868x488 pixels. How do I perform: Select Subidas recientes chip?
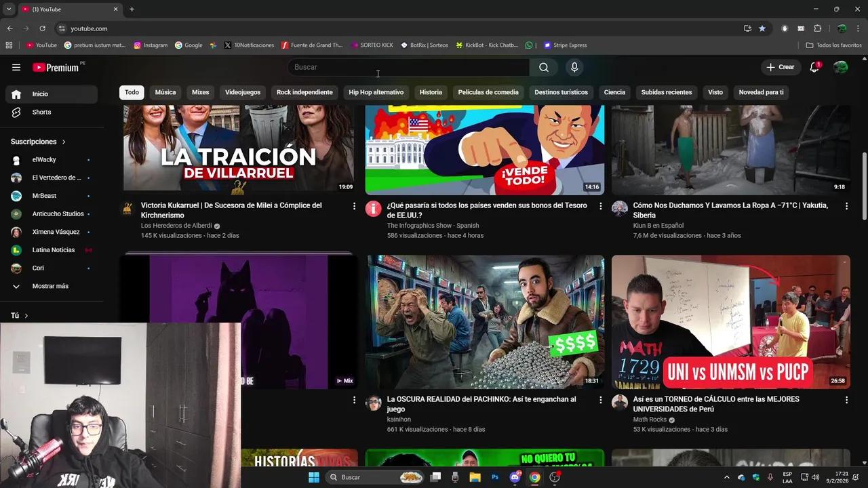pos(667,92)
